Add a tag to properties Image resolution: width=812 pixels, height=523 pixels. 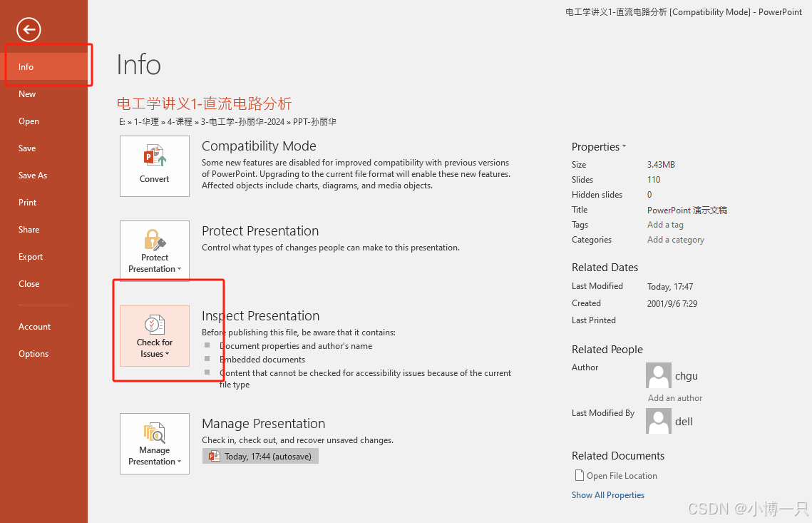click(x=665, y=225)
